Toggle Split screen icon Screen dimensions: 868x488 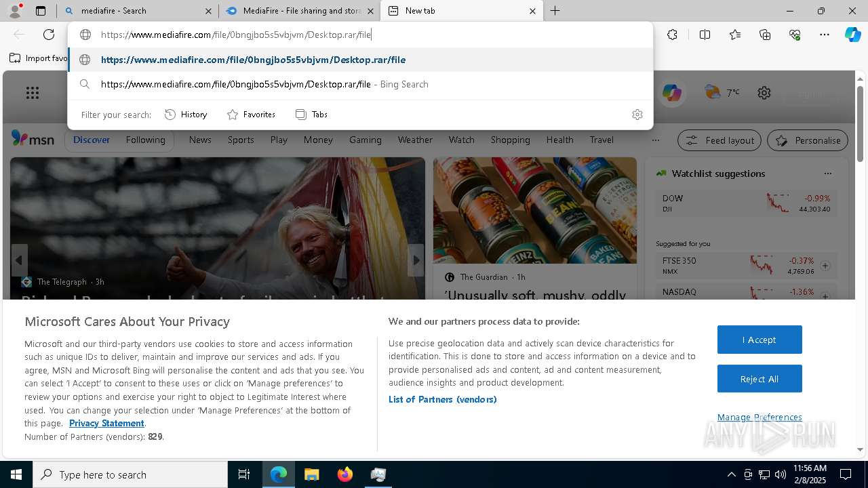point(705,35)
